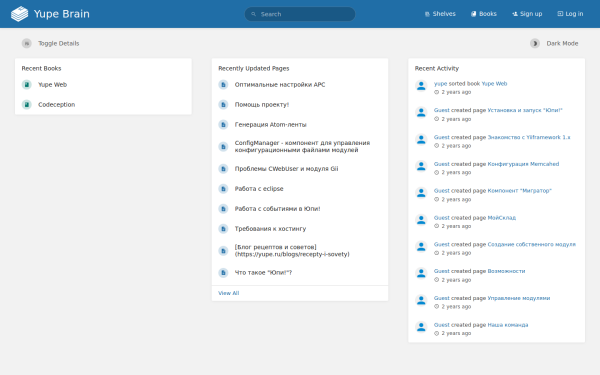Open page Проблемы CWebUser и модуля Gii

click(287, 169)
